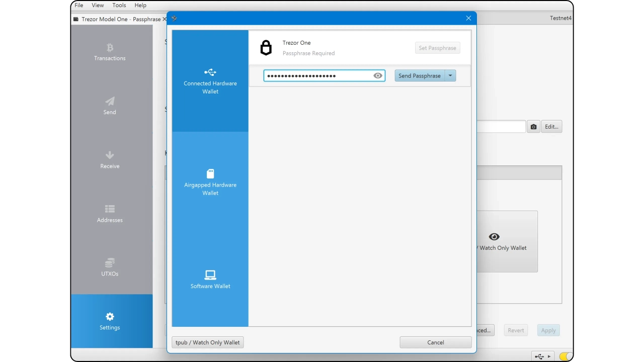This screenshot has width=644, height=362.
Task: Click the Revert button in main window
Action: (516, 330)
